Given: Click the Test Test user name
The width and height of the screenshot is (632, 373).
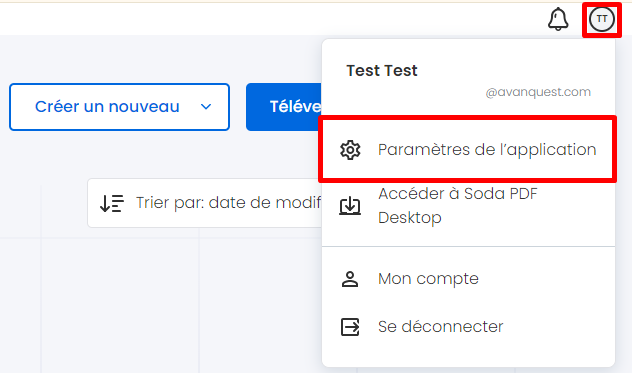Looking at the screenshot, I should (x=382, y=71).
